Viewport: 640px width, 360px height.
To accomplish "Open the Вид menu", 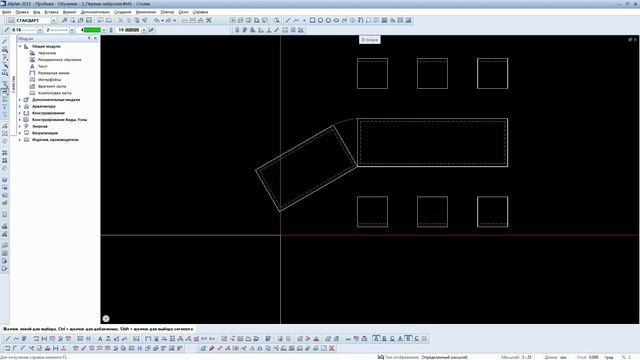I will pyautogui.click(x=37, y=12).
